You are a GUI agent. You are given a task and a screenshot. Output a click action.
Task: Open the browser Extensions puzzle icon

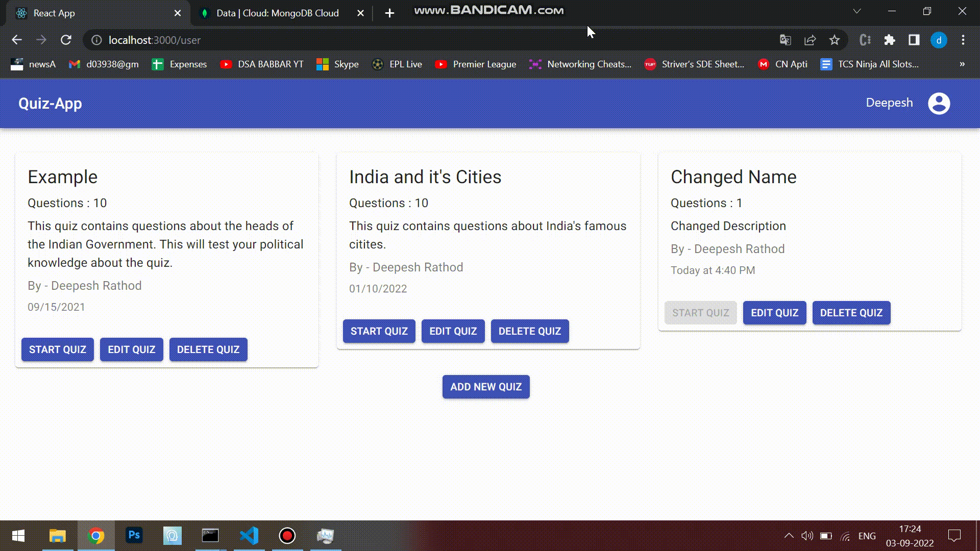890,40
